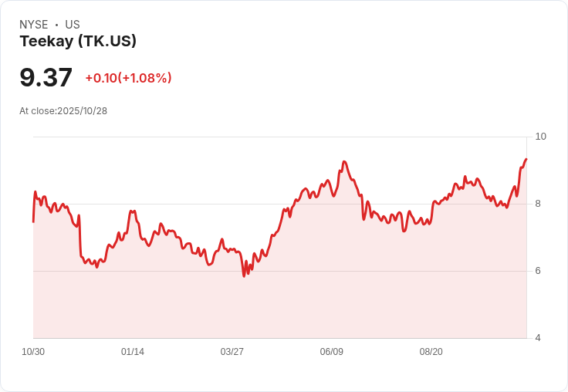Click the price line's peak after 06/09

[344, 162]
